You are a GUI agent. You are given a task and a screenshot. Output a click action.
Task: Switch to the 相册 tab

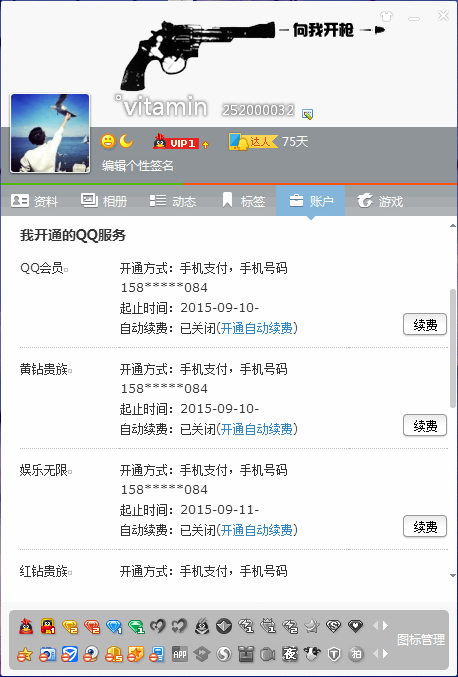point(104,201)
